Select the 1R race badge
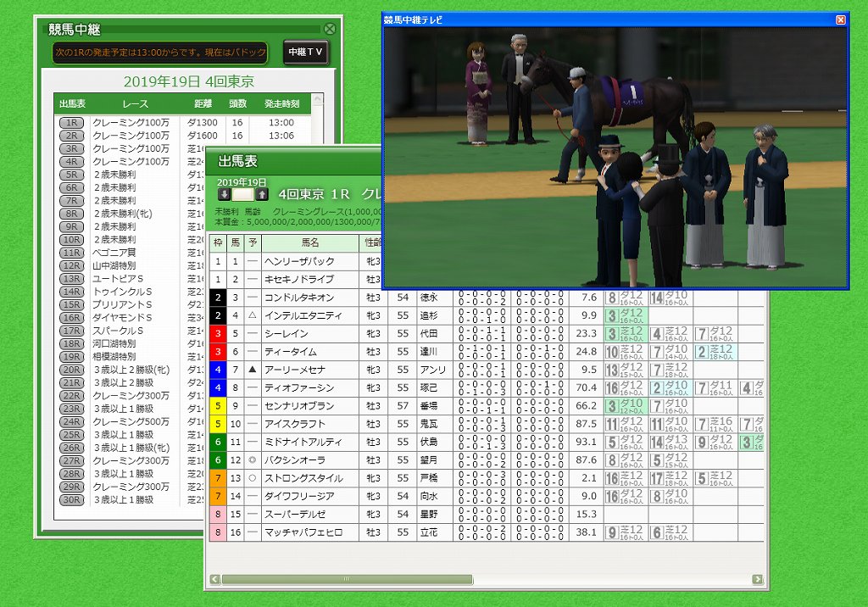Screen dimensions: 868x607 [72, 123]
